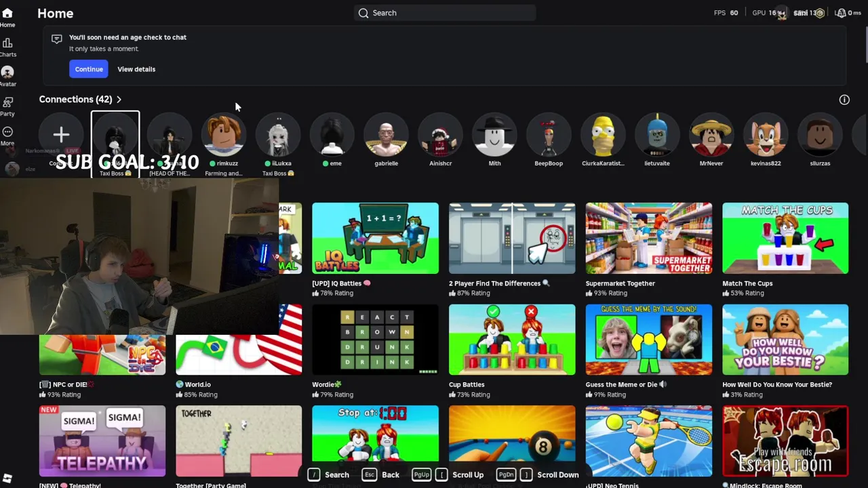Viewport: 868px width, 488px height.
Task: Click the Back shortcut hint
Action: click(x=381, y=474)
